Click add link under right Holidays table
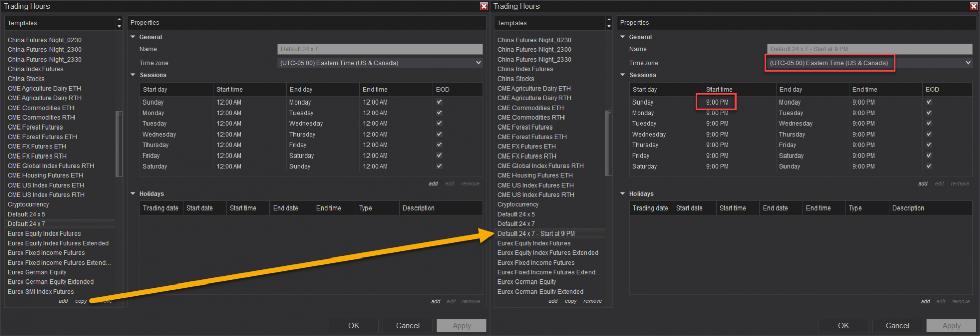The image size is (980, 336). click(926, 302)
